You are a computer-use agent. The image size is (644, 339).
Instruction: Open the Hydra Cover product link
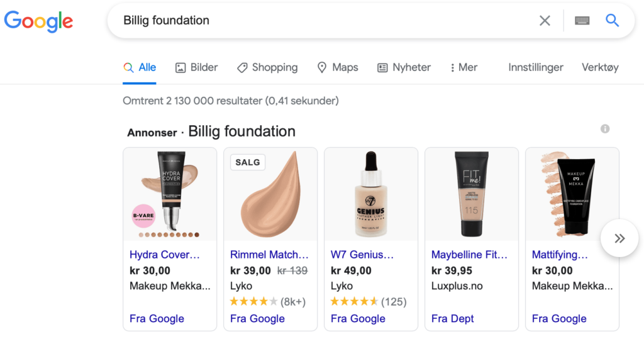(165, 255)
